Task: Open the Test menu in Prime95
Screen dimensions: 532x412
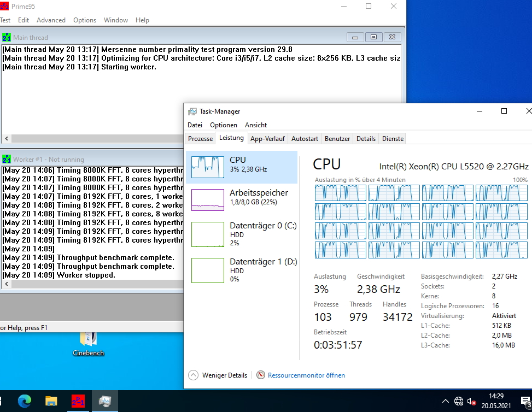Action: (x=5, y=20)
